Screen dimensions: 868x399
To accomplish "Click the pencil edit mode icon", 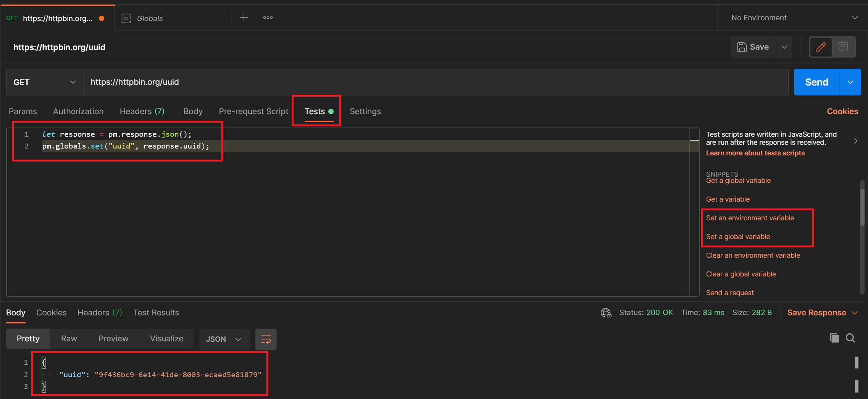I will point(821,47).
